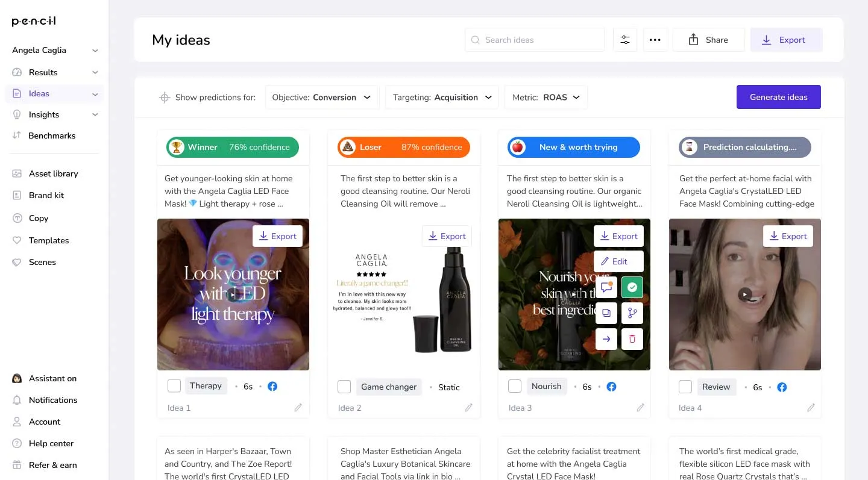Click the Review tag
Image resolution: width=868 pixels, height=480 pixels.
pyautogui.click(x=716, y=387)
